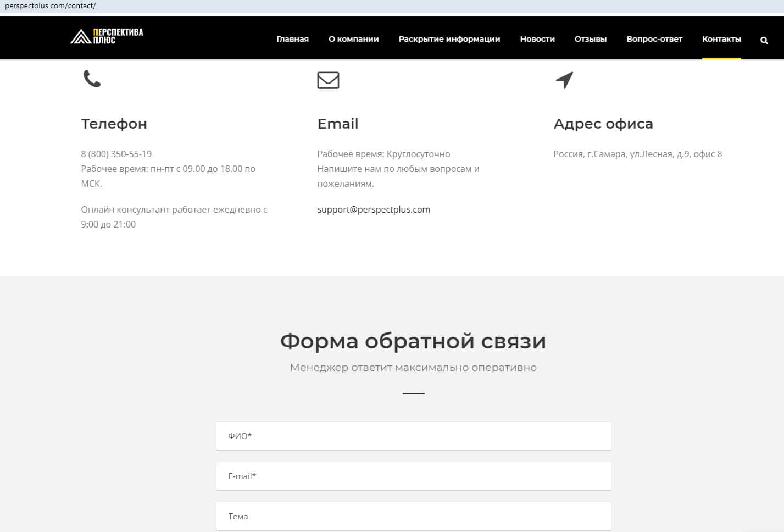The image size is (784, 532).
Task: Click the Email heading
Action: click(338, 124)
